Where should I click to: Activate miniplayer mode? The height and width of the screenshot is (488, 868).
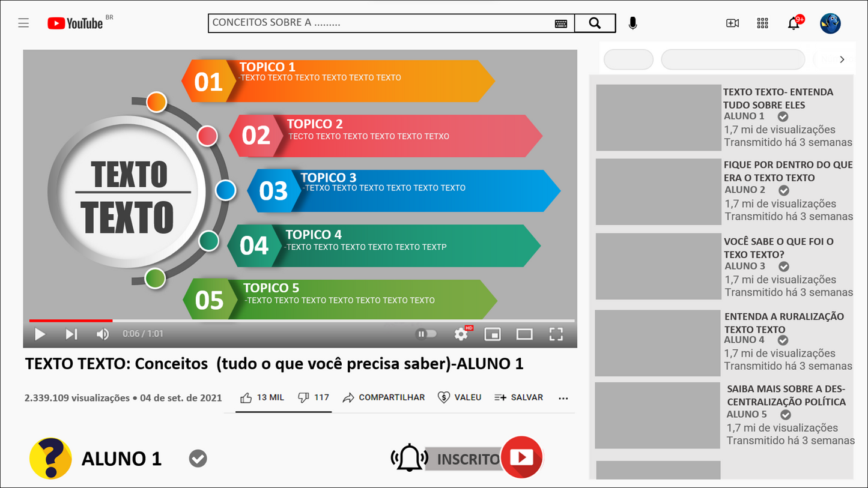click(x=493, y=334)
